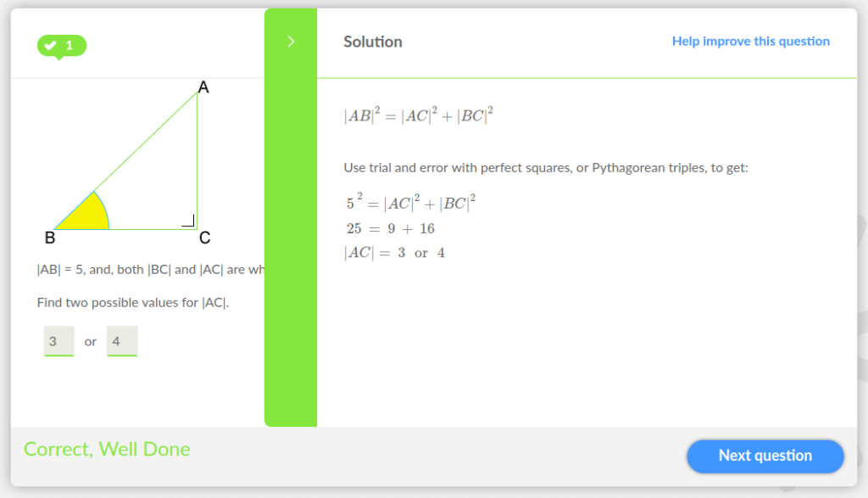
Task: Click vertex label B on the triangle
Action: point(50,238)
